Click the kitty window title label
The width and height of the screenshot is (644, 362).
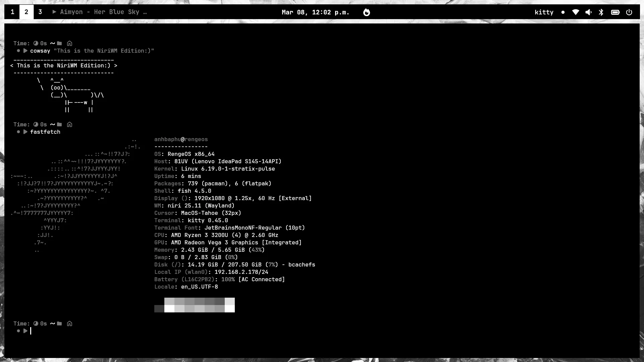tap(544, 12)
